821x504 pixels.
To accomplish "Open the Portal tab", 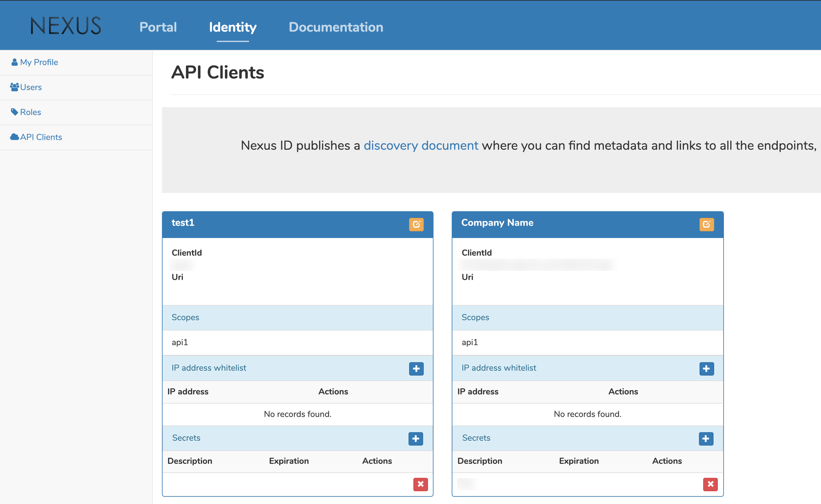I will [x=158, y=27].
